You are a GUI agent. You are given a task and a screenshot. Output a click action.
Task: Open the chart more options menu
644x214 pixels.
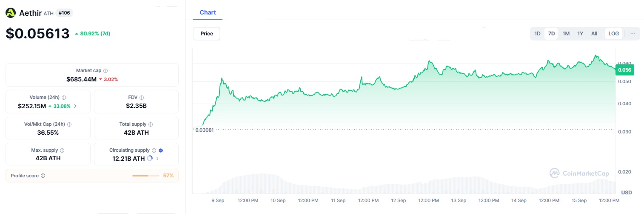tap(633, 34)
